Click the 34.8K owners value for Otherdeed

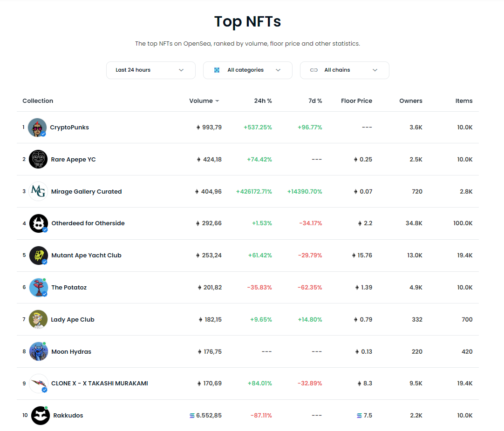pyautogui.click(x=414, y=223)
